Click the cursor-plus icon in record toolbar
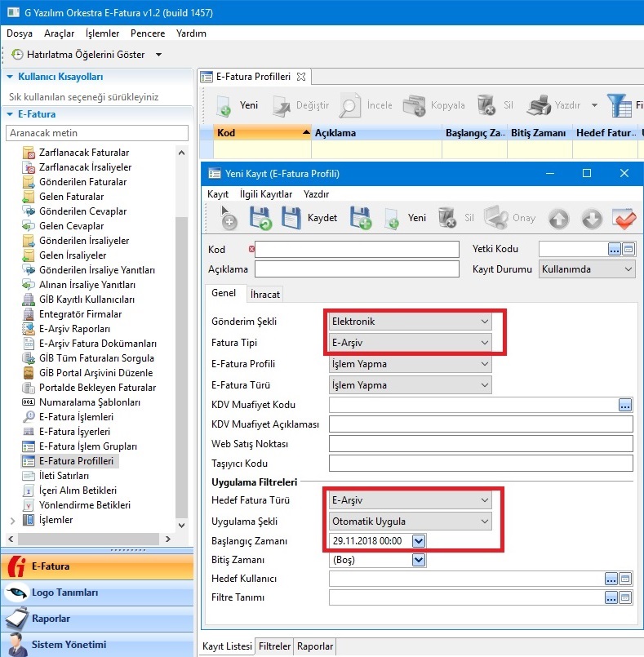Viewport: 644px width, 657px height. point(229,218)
